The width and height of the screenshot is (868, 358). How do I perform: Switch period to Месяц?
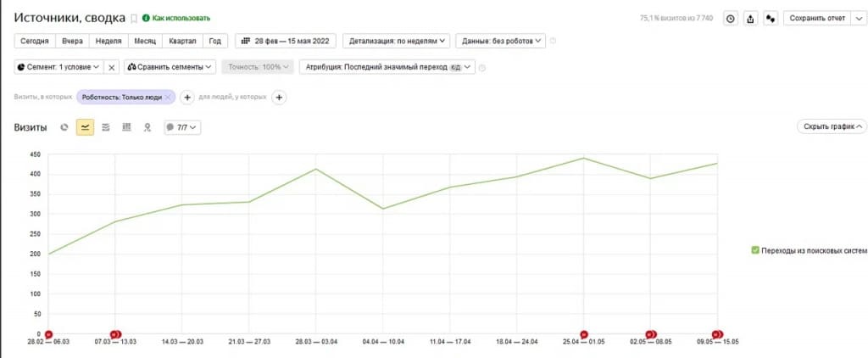[x=145, y=41]
